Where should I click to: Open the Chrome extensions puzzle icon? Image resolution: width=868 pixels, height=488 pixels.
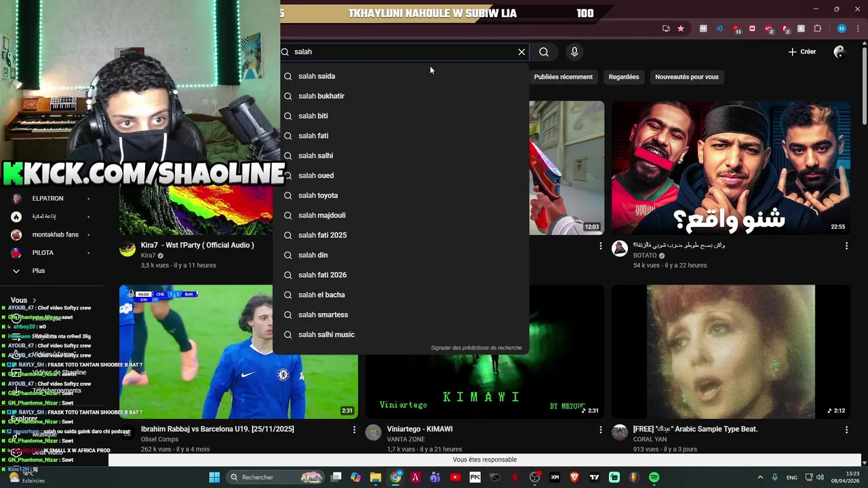817,28
